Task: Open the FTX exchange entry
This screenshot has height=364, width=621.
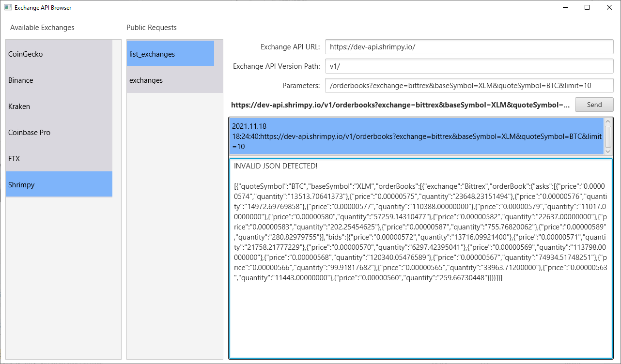Action: [59, 159]
